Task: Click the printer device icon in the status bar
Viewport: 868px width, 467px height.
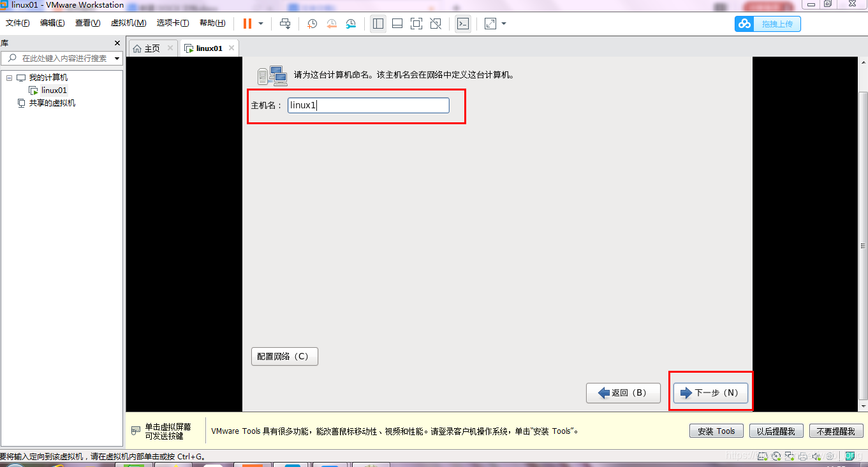Action: coord(803,456)
